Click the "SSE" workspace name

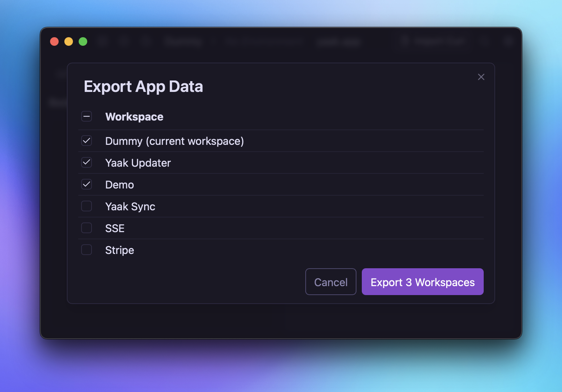(x=115, y=229)
